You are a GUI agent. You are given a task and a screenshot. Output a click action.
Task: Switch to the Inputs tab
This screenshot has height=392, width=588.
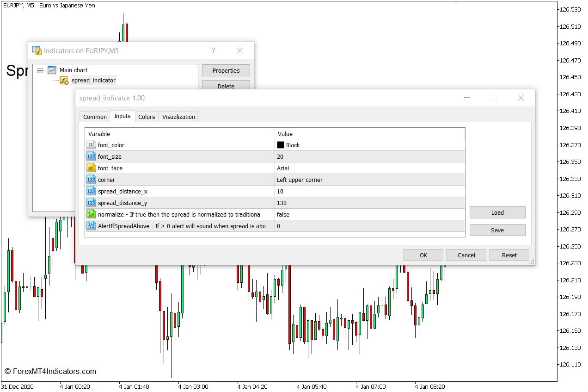point(122,116)
